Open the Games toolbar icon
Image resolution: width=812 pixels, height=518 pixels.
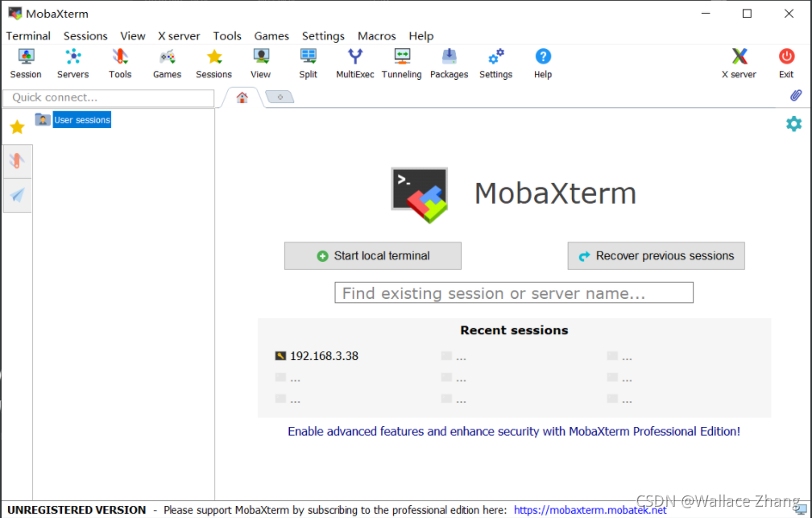[168, 56]
